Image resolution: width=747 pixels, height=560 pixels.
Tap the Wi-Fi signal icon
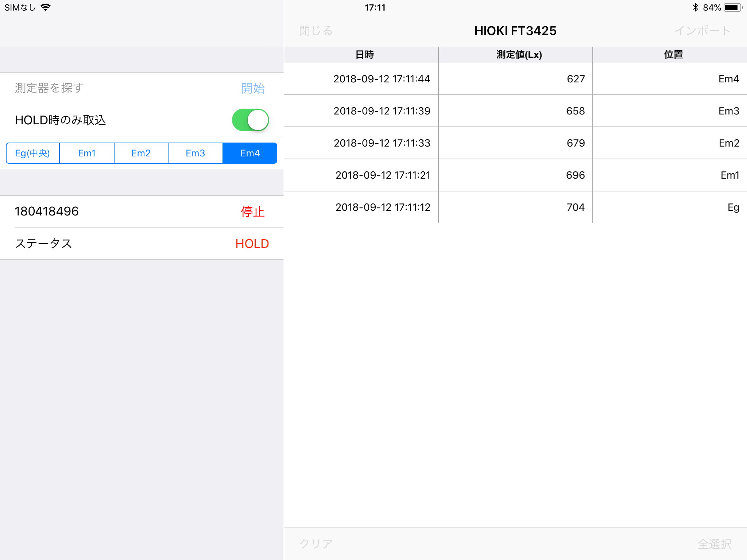click(x=46, y=7)
